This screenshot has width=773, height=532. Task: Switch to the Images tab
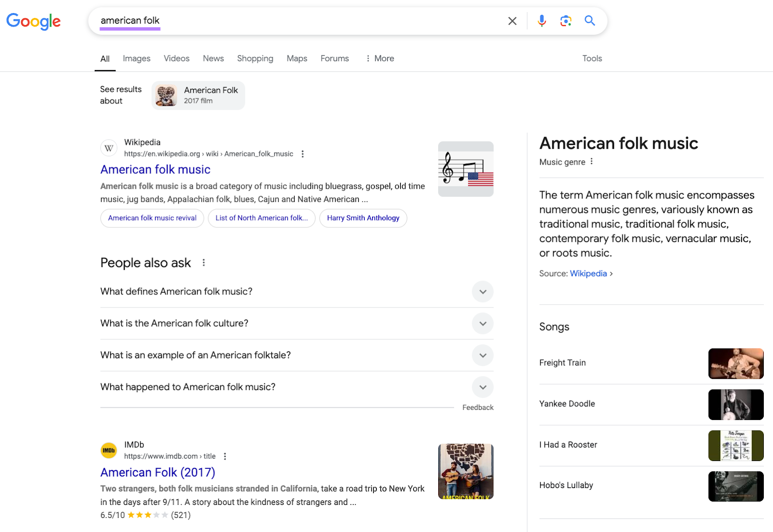coord(136,58)
